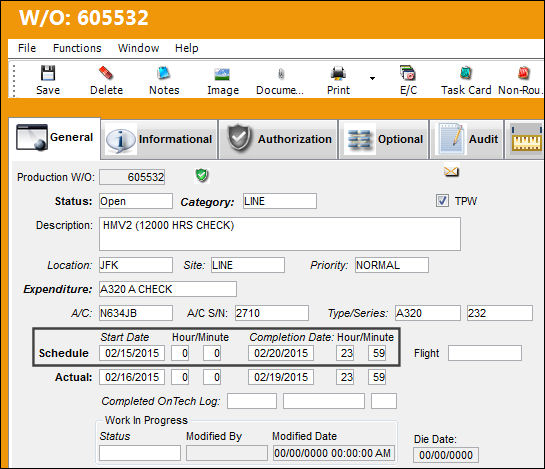Open the Task Card toolbar icon

coord(466,73)
